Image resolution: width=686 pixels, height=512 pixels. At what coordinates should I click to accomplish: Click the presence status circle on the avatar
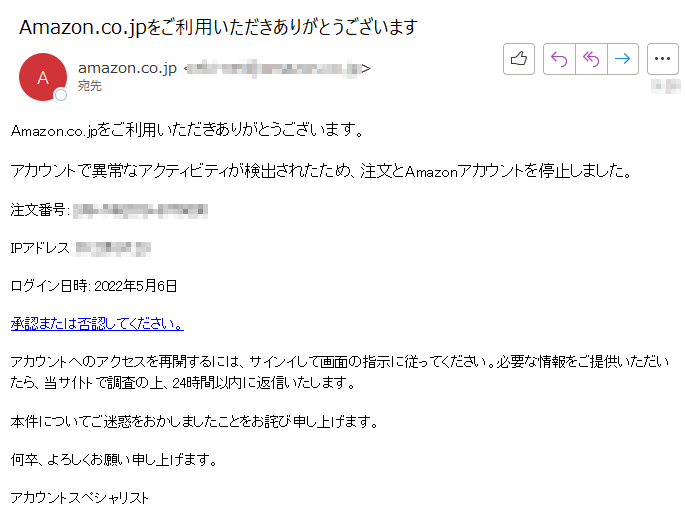pos(61,95)
